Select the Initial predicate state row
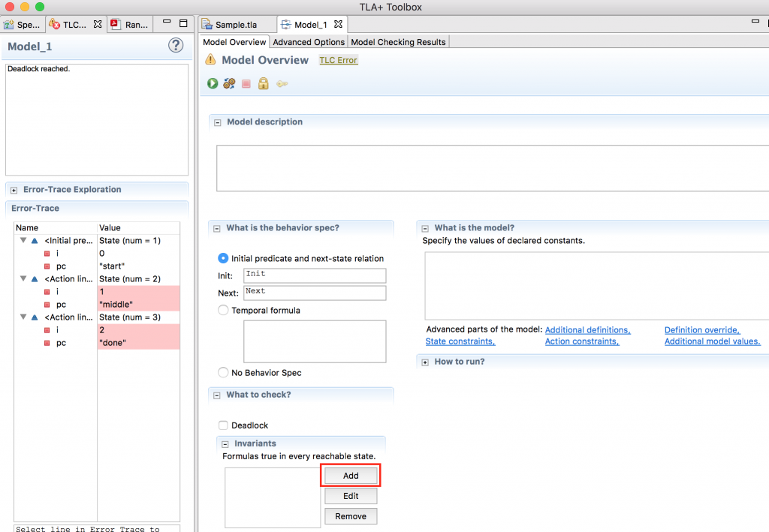This screenshot has height=532, width=769. click(x=97, y=241)
